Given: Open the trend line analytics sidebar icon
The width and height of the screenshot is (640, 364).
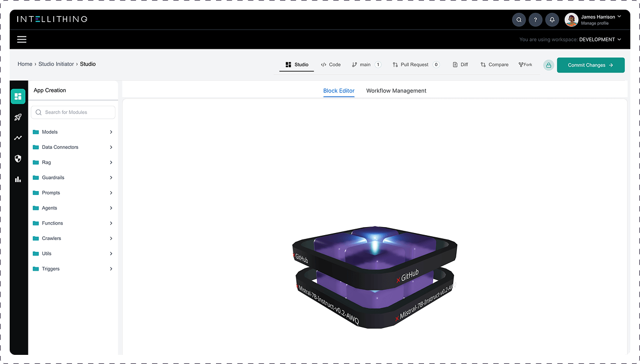Looking at the screenshot, I should 18,138.
